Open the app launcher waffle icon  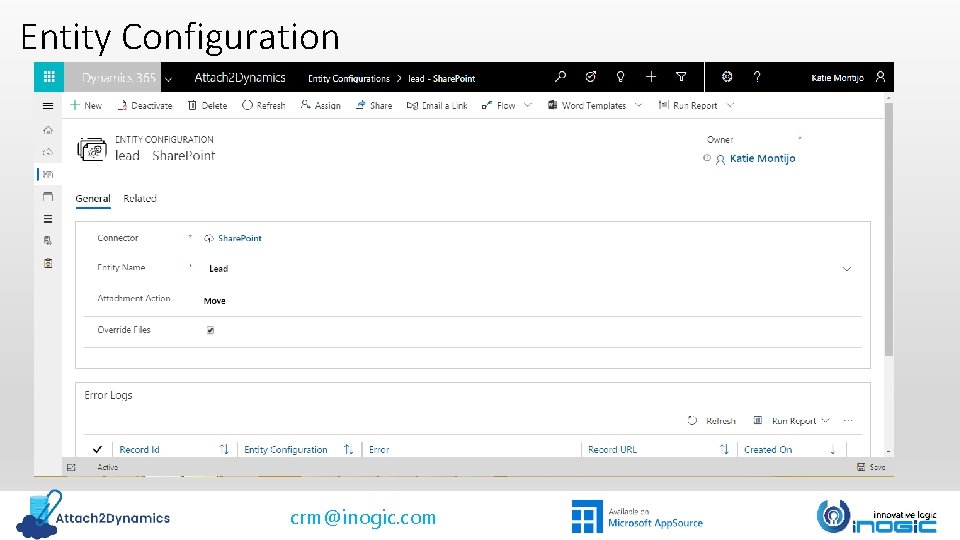[49, 77]
